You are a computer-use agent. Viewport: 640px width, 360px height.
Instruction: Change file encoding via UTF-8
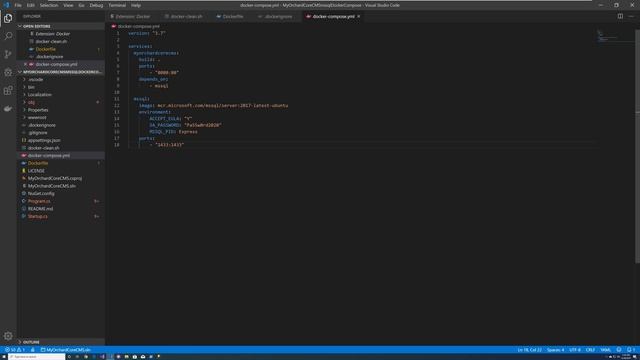575,350
